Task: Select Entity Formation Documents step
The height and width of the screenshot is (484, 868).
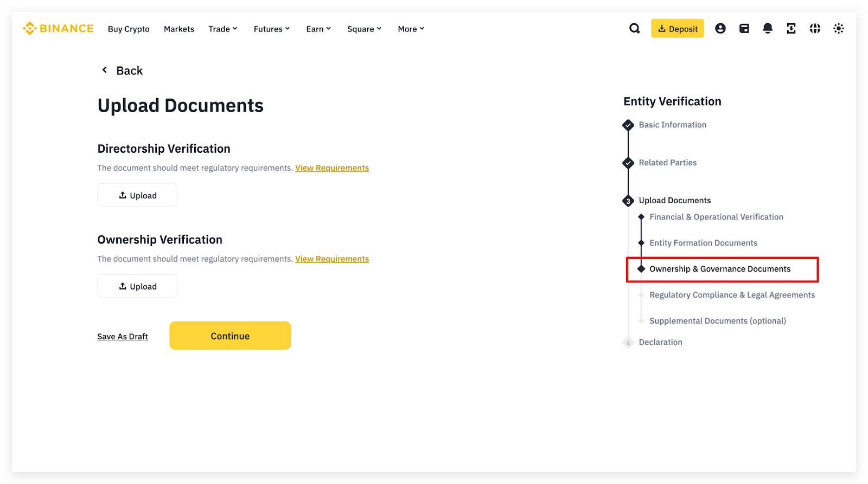Action: coord(703,243)
